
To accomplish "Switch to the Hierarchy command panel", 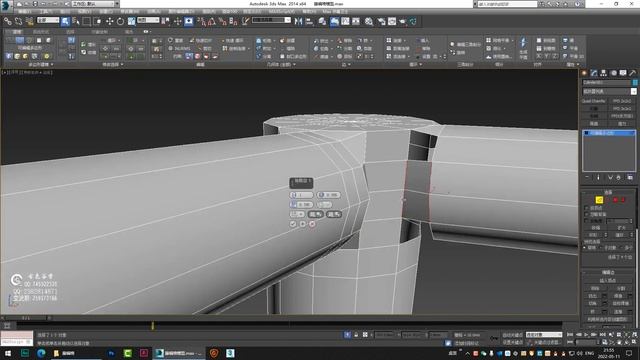I will click(604, 73).
